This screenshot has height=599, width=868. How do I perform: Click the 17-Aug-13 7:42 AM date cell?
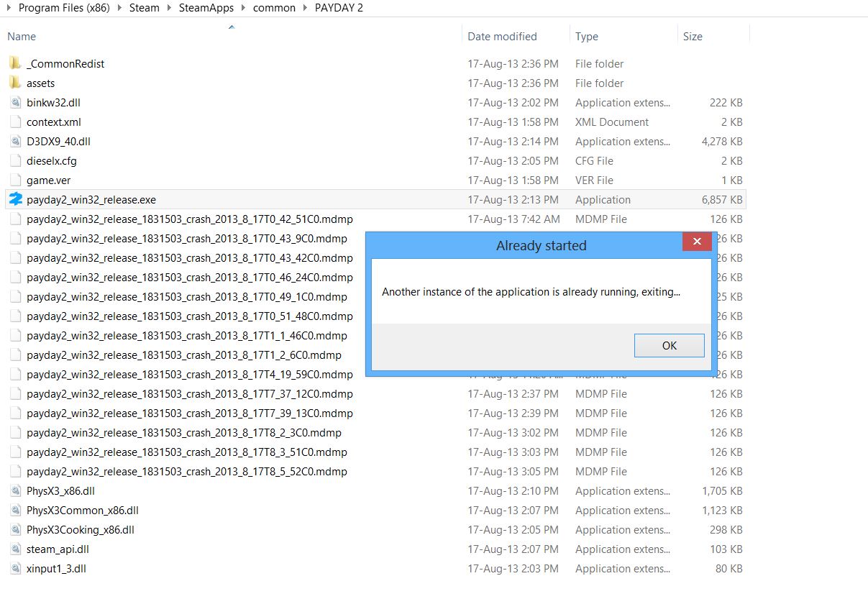pos(513,219)
